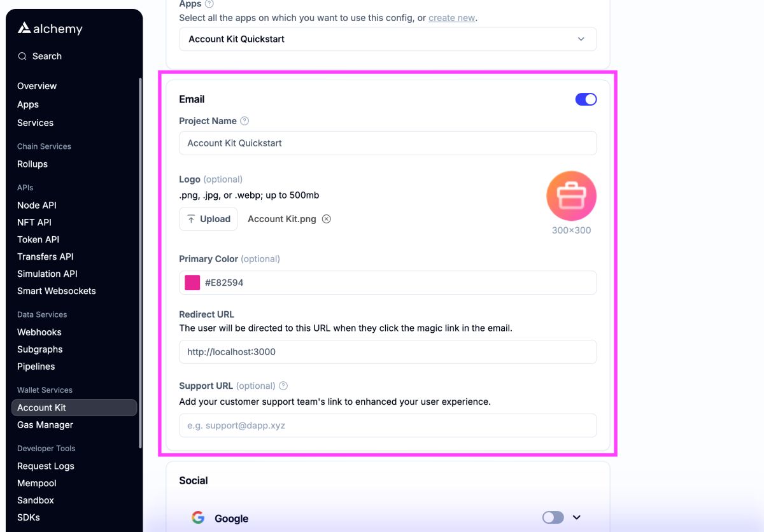Viewport: 764px width, 532px height.
Task: Click the Search magnifier icon
Action: (22, 56)
